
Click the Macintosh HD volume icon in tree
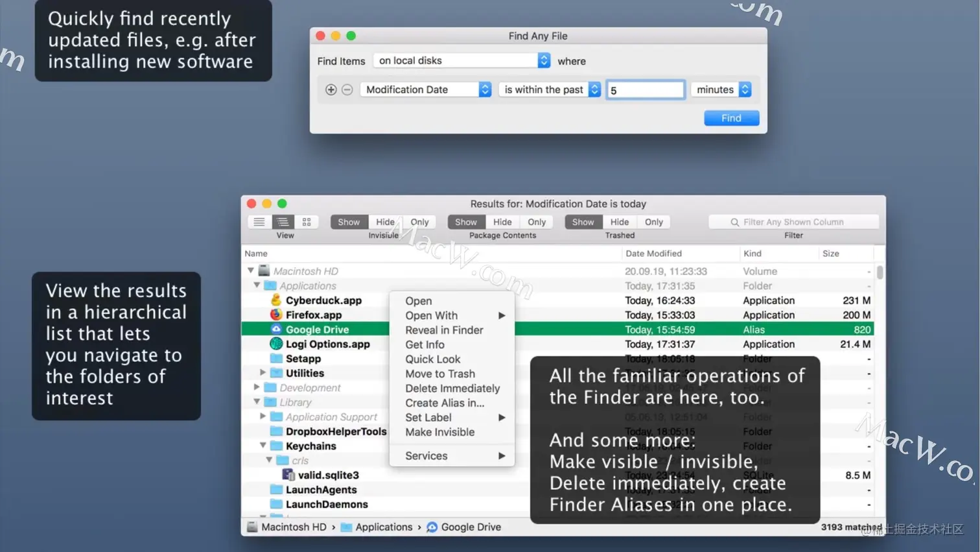pyautogui.click(x=264, y=271)
